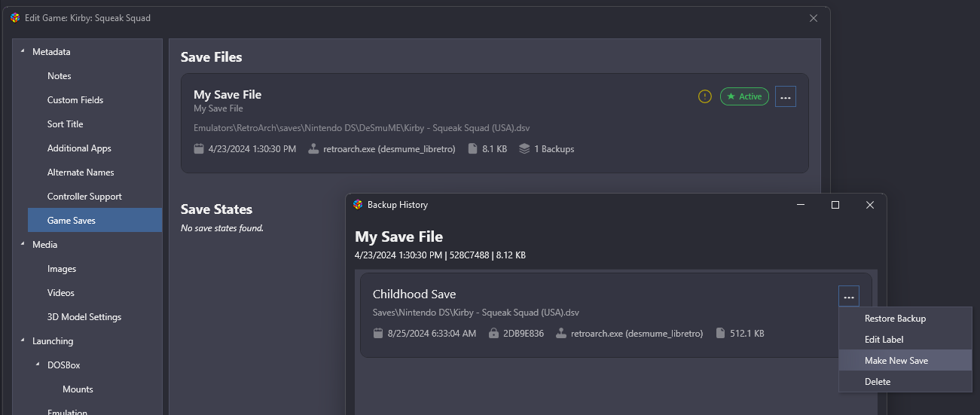The height and width of the screenshot is (415, 980).
Task: Collapse the DOSBox tree node
Action: (37, 365)
